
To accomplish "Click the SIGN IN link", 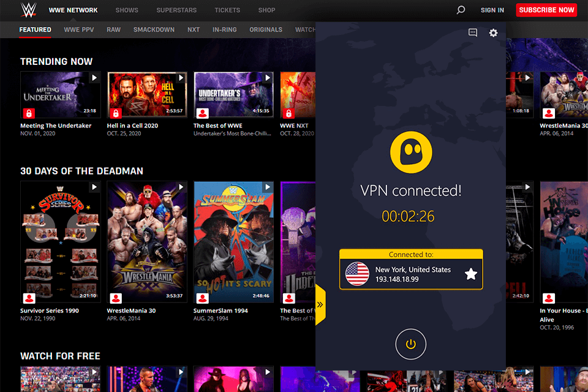I will tap(492, 10).
